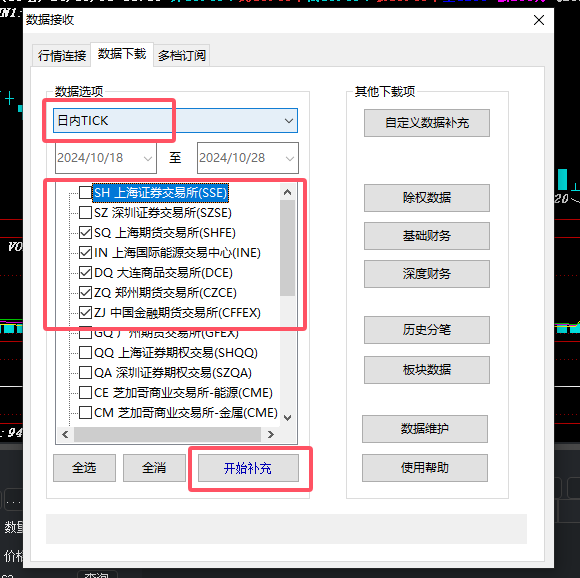Check the CE 芝加哥商业交易所-能源 checkbox
This screenshot has height=578, width=580.
point(85,392)
